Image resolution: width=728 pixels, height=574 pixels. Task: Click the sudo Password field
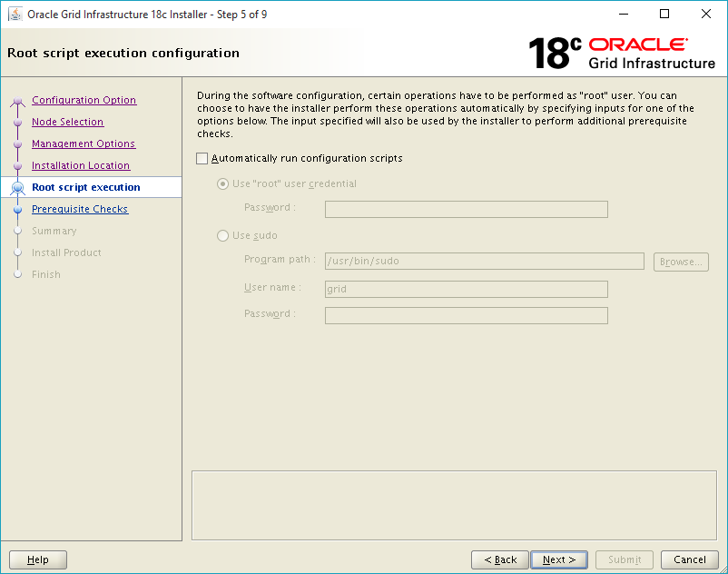click(x=467, y=315)
